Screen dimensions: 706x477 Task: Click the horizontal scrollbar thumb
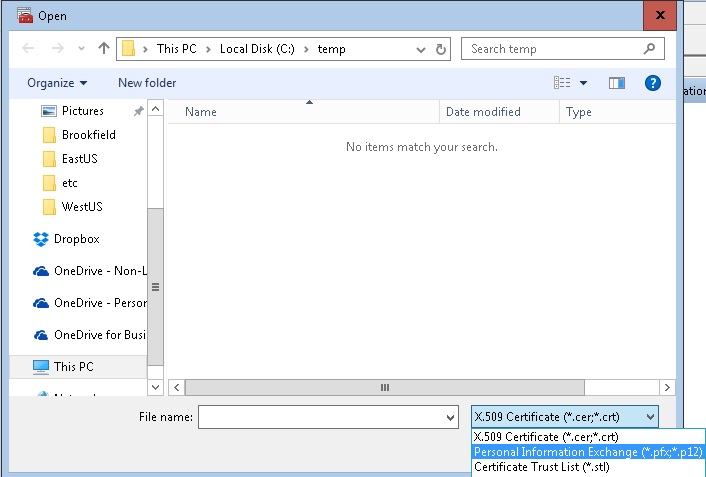coord(385,387)
